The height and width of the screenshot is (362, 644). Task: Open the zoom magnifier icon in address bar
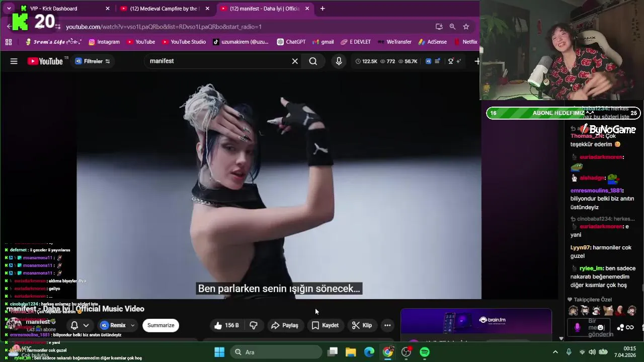(452, 27)
